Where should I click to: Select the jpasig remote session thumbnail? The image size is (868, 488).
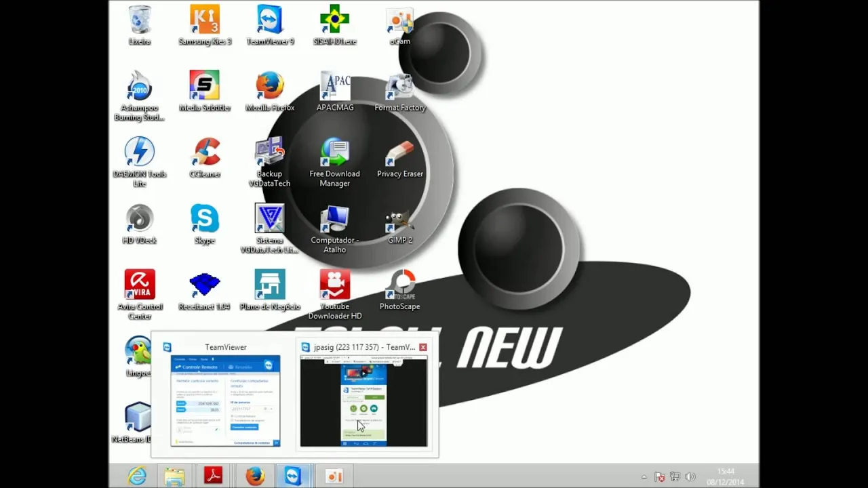[364, 395]
